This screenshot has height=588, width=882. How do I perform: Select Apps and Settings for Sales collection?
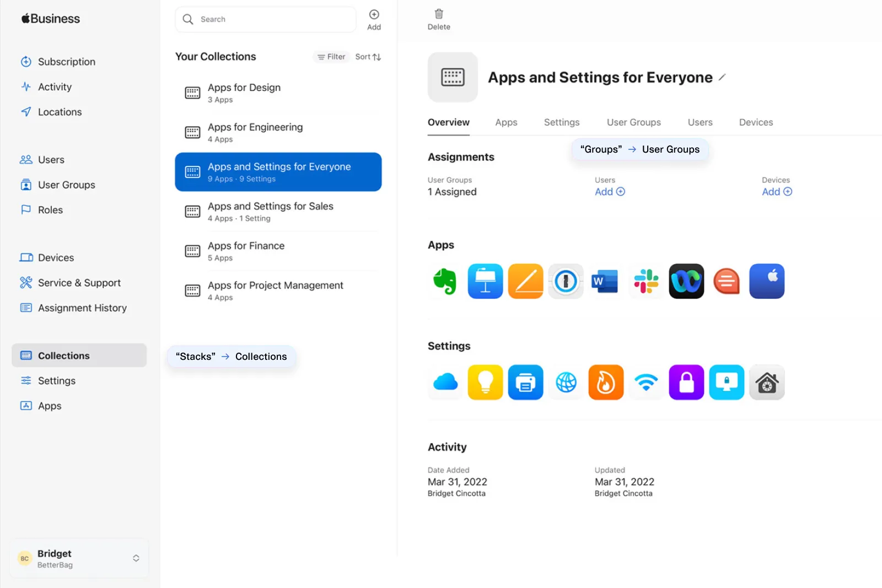[278, 212]
